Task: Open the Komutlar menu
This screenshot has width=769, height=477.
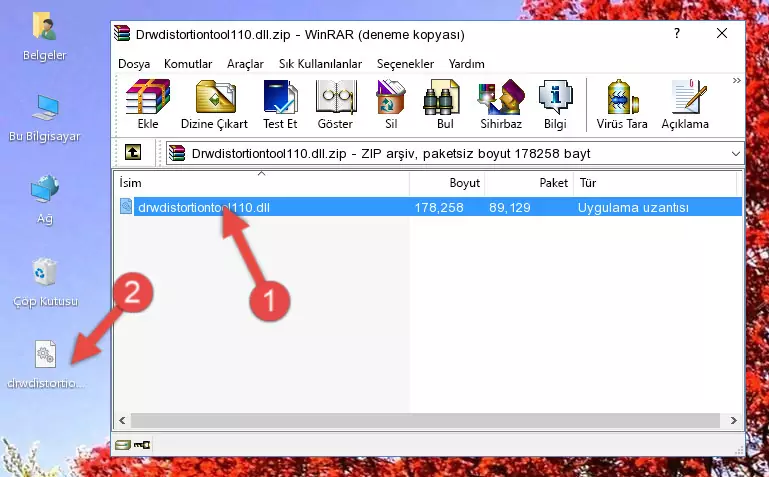Action: (x=188, y=64)
